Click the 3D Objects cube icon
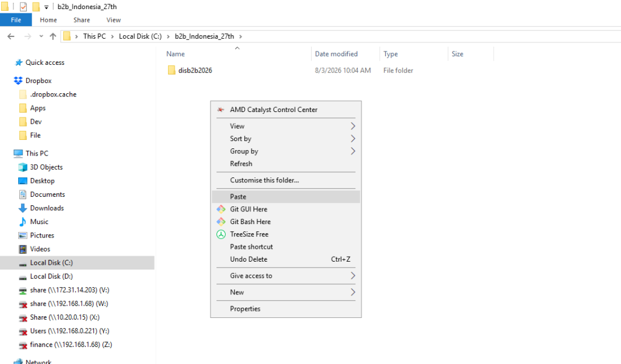 coord(23,167)
